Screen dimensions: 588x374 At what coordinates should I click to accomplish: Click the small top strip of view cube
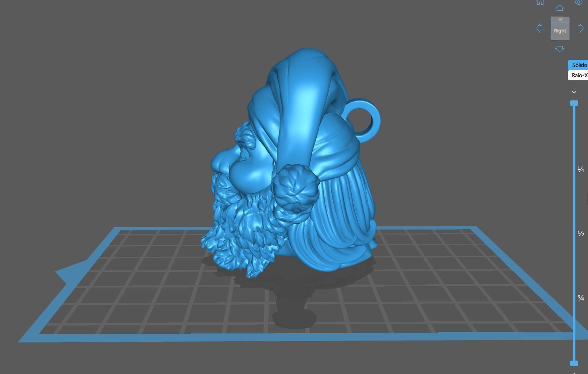560,19
